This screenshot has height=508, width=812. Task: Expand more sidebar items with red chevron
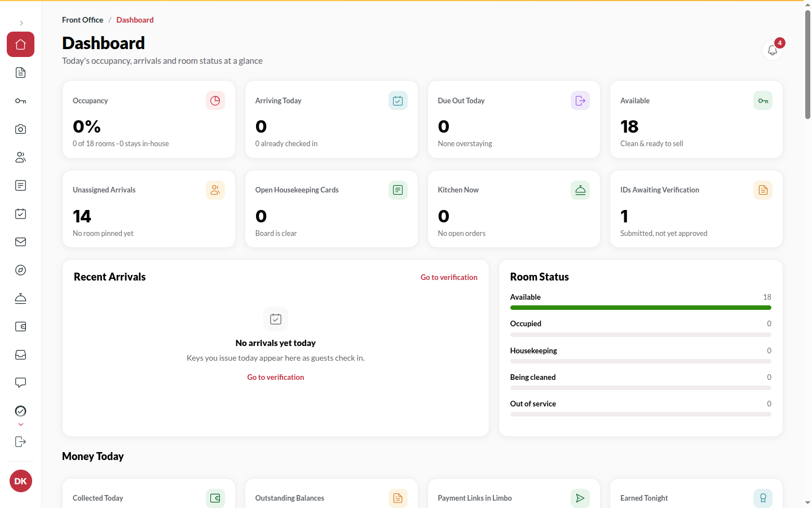tap(21, 424)
